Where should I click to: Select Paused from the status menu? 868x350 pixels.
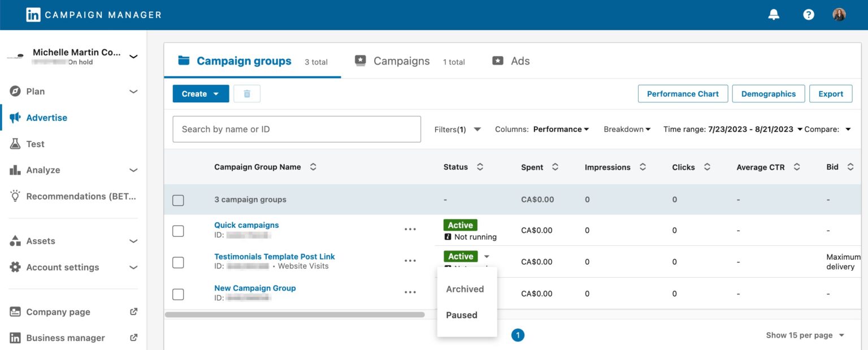tap(462, 315)
